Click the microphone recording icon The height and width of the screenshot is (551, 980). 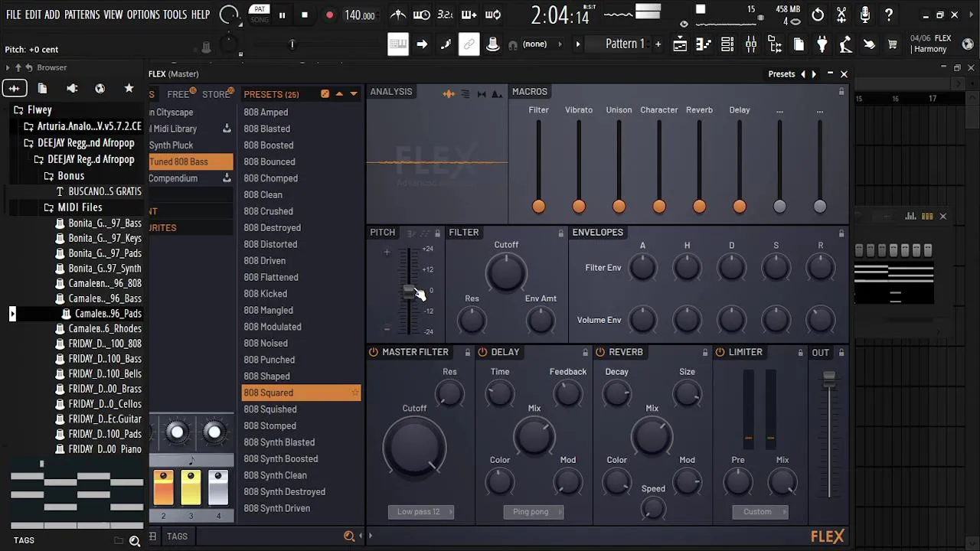(x=865, y=15)
